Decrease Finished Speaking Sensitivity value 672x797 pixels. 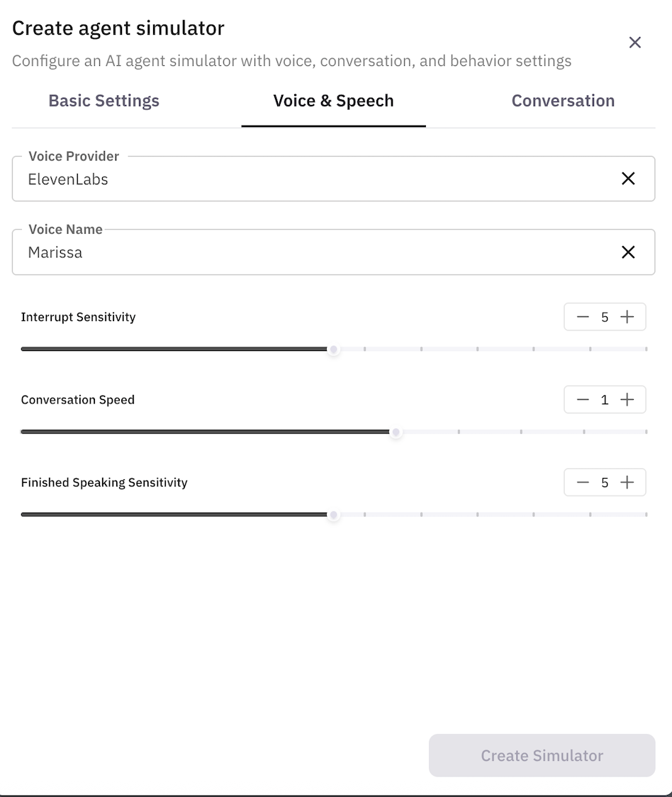pyautogui.click(x=583, y=483)
